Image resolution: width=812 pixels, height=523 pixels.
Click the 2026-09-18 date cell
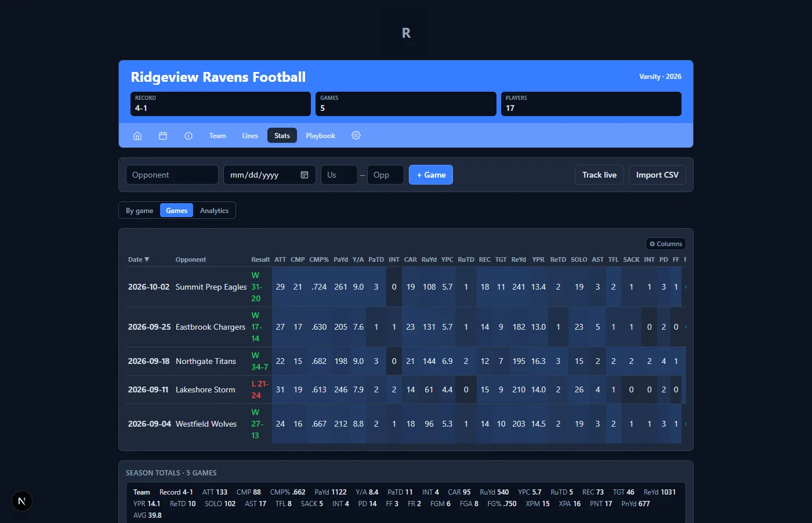pos(148,361)
